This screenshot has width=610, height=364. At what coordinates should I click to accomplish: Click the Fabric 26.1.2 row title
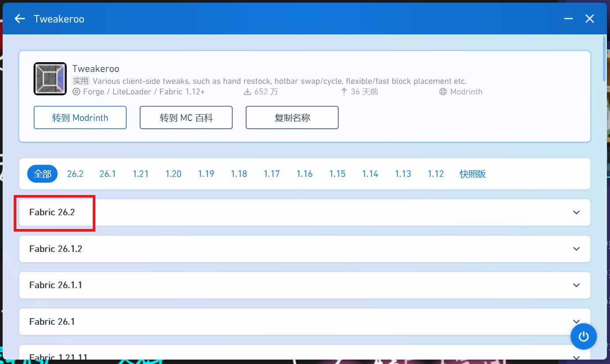point(56,249)
